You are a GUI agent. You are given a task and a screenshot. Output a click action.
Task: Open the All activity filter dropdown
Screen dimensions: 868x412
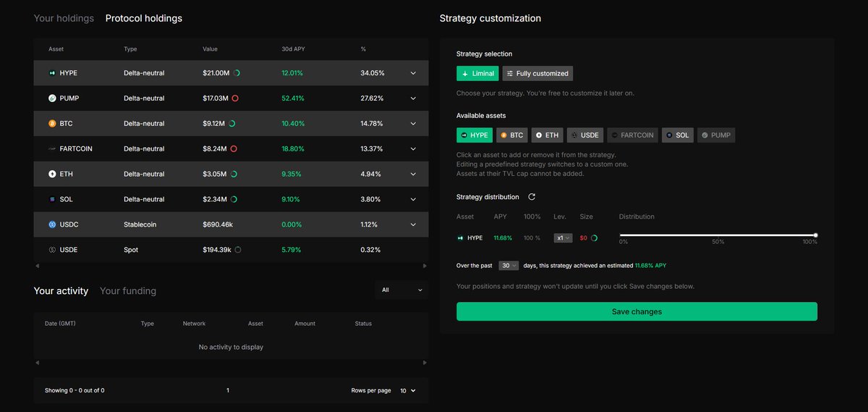point(401,290)
